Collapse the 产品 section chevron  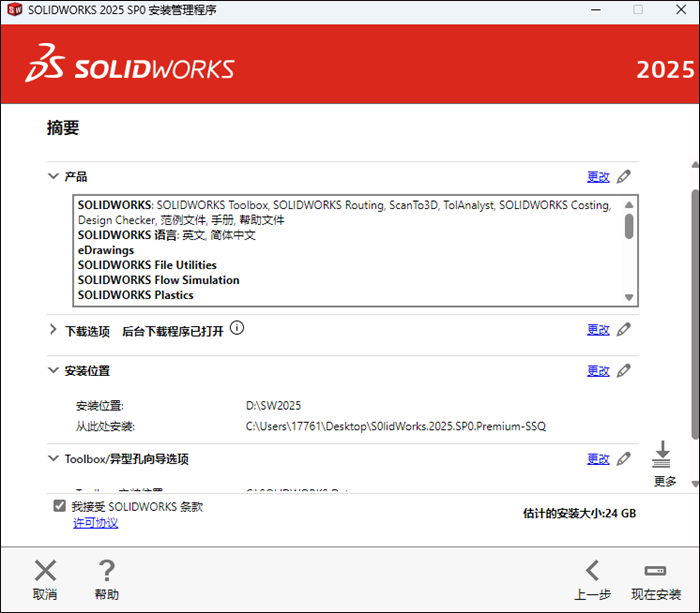(53, 176)
